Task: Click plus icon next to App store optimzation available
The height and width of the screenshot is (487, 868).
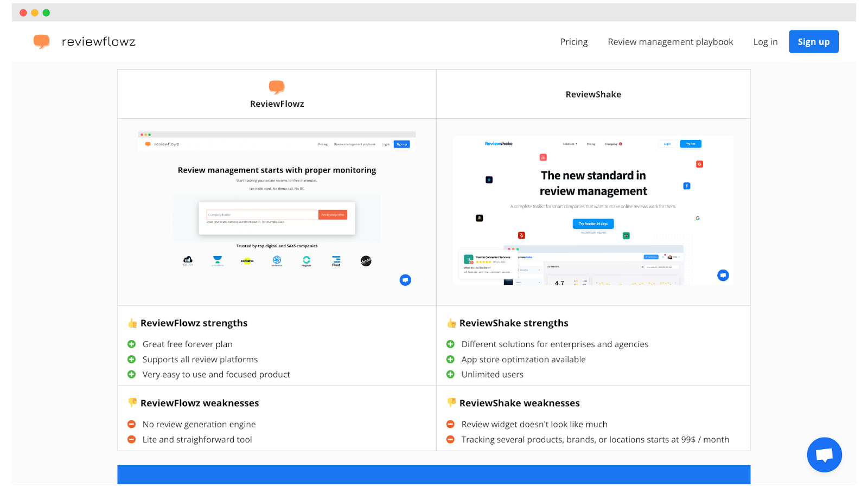Action: pyautogui.click(x=450, y=359)
